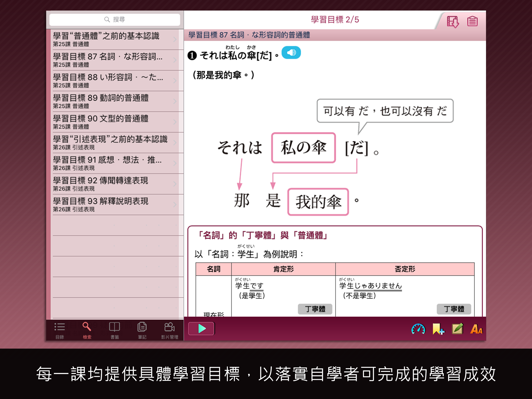Viewport: 532px width, 399px height.
Task: Open the note-writing pencil icon
Action: 457,329
